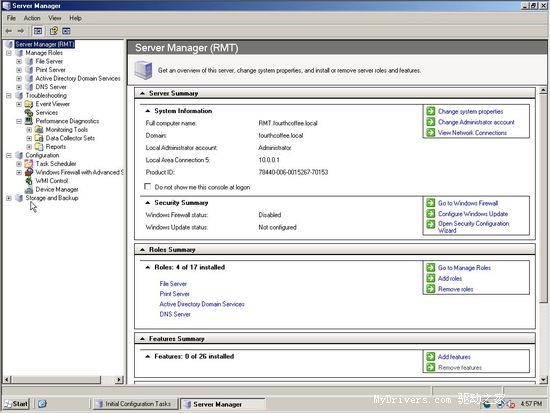Viewport: 550px width, 413px height.
Task: Click the Back arrow toolbar icon
Action: coord(8,31)
